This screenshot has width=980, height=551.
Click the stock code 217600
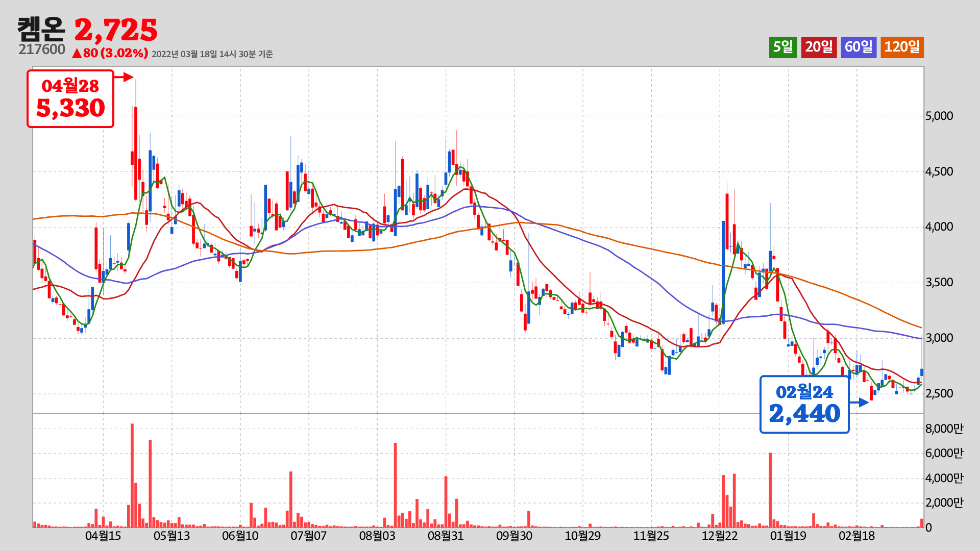42,49
